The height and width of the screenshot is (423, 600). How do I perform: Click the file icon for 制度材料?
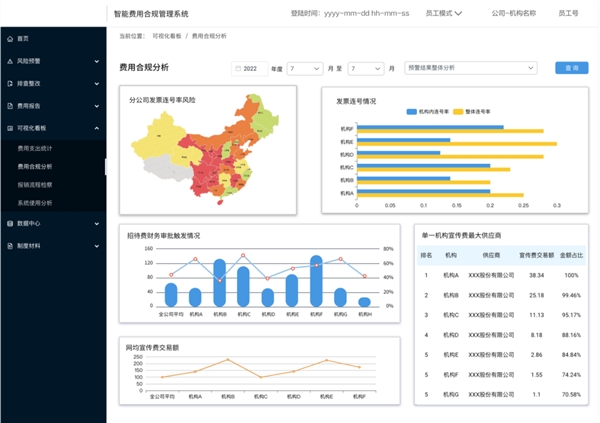(x=9, y=245)
